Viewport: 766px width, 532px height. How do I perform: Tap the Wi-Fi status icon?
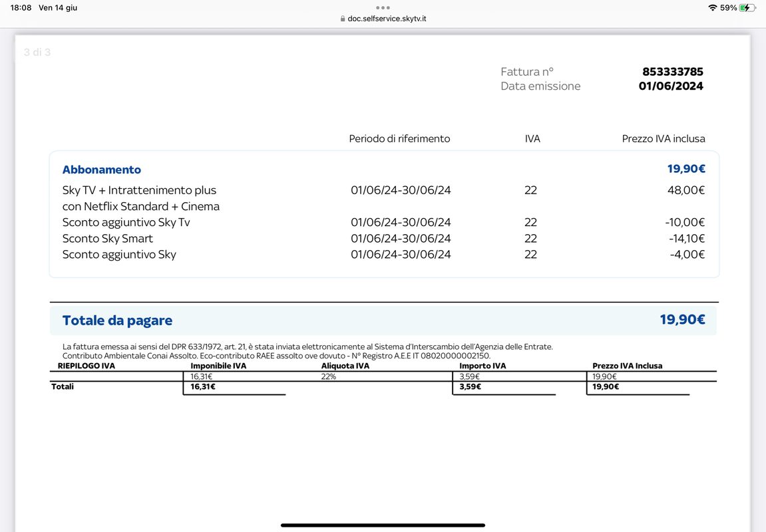(713, 8)
